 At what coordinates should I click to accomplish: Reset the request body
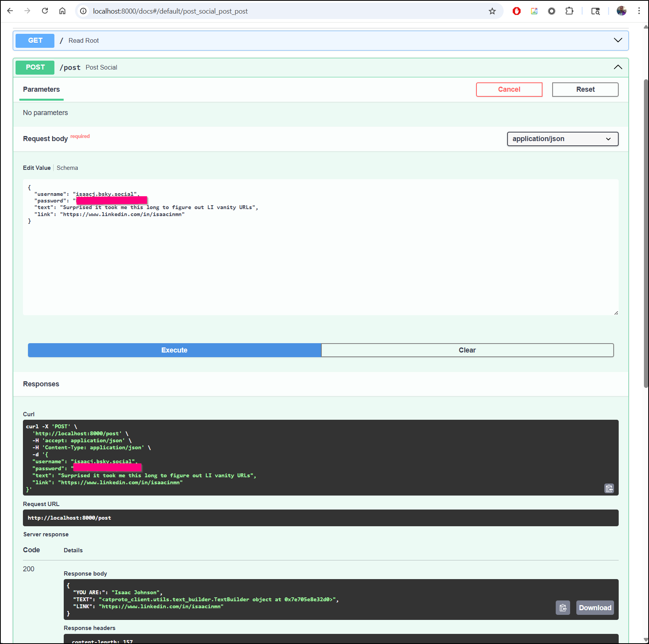click(585, 89)
